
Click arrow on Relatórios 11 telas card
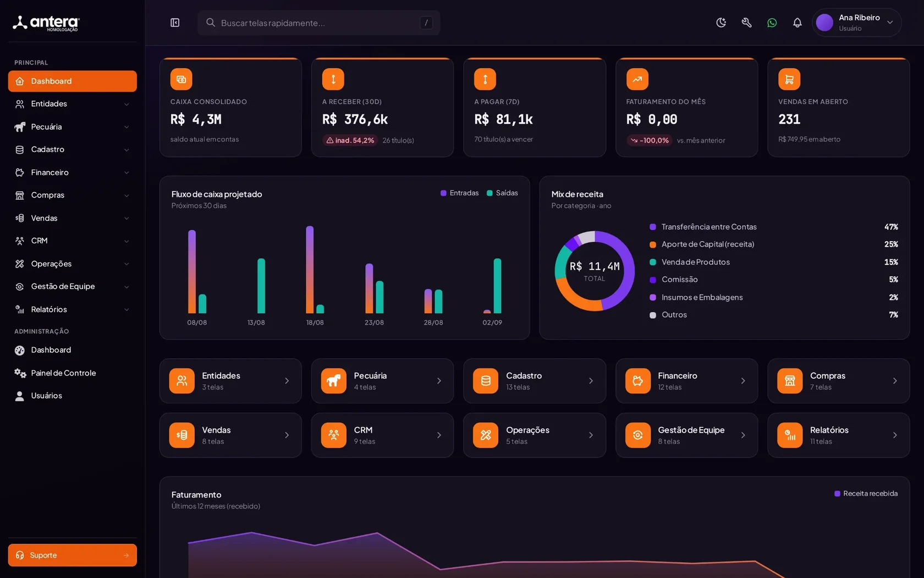pyautogui.click(x=895, y=435)
